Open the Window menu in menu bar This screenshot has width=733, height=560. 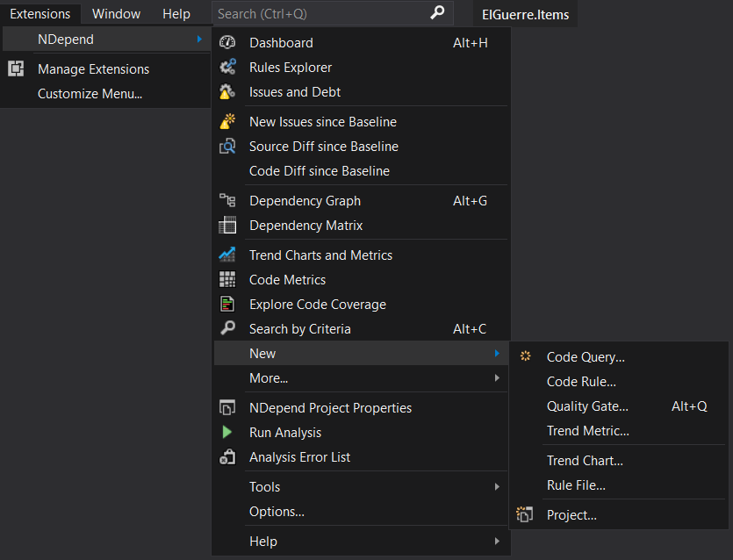tap(116, 14)
